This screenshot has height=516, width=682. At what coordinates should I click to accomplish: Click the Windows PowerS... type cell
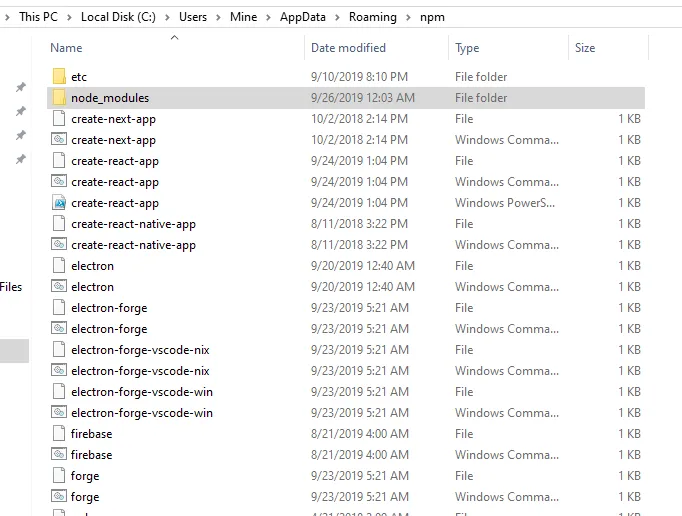[x=505, y=203]
